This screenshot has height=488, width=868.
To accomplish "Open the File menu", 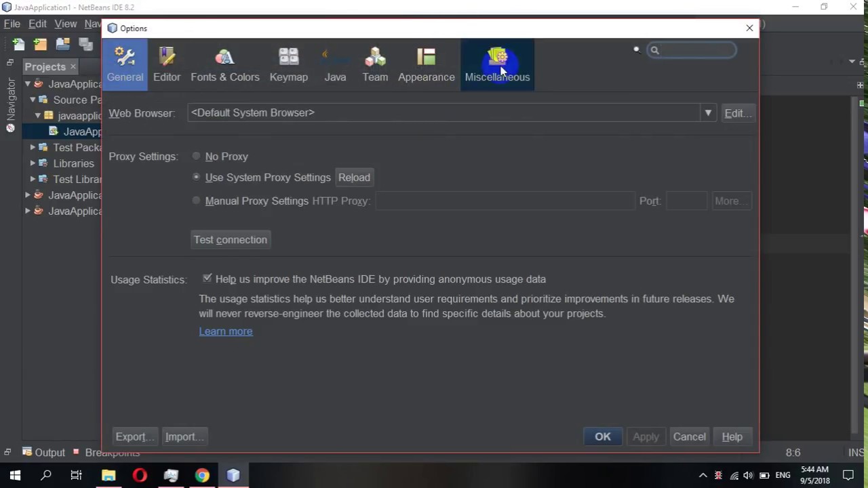I will [x=12, y=24].
